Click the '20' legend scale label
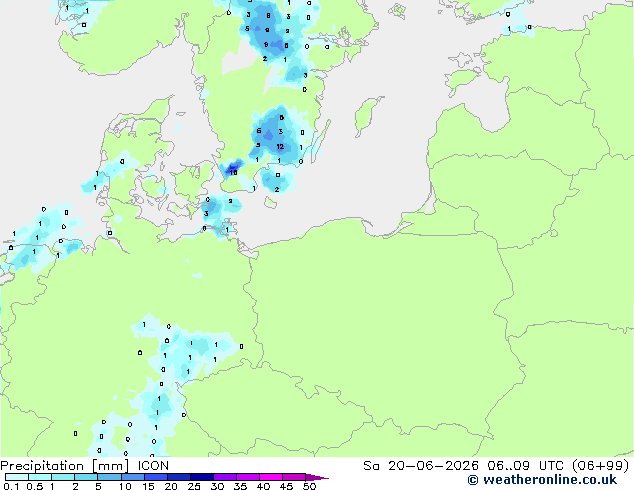The image size is (634, 490). pyautogui.click(x=171, y=486)
